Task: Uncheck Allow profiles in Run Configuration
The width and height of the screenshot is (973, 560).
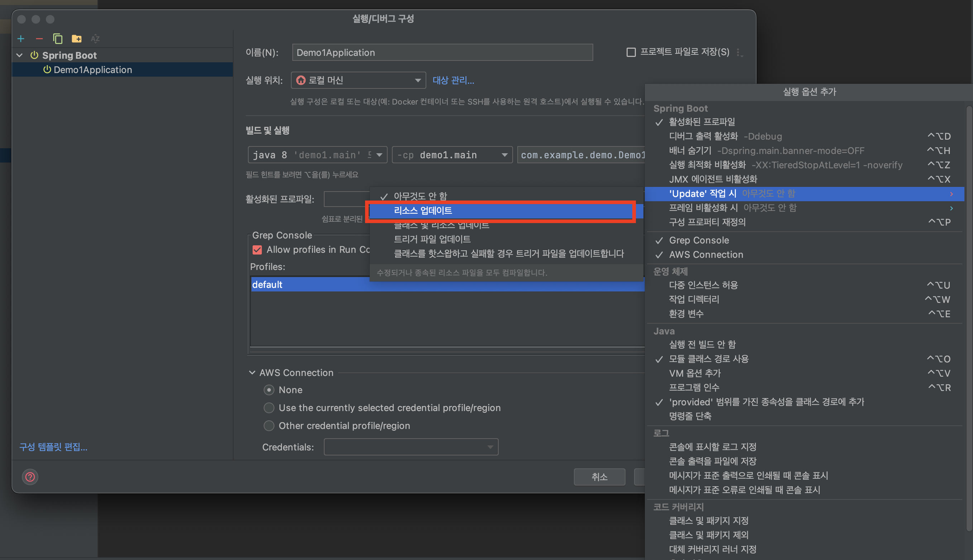Action: 257,250
